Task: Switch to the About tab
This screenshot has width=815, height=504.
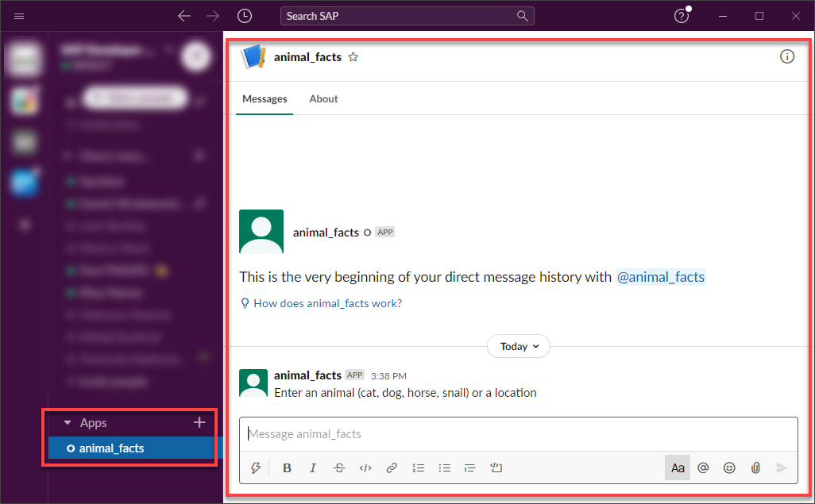Action: point(323,98)
